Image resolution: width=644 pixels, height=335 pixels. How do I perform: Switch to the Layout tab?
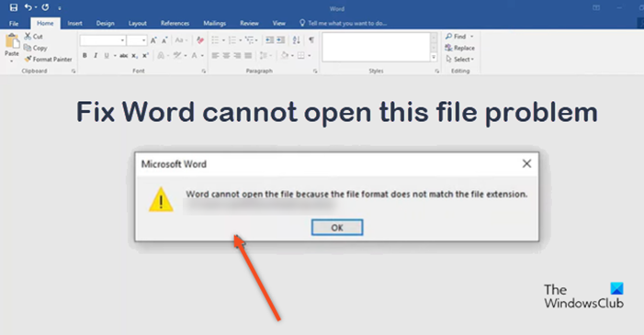(138, 23)
